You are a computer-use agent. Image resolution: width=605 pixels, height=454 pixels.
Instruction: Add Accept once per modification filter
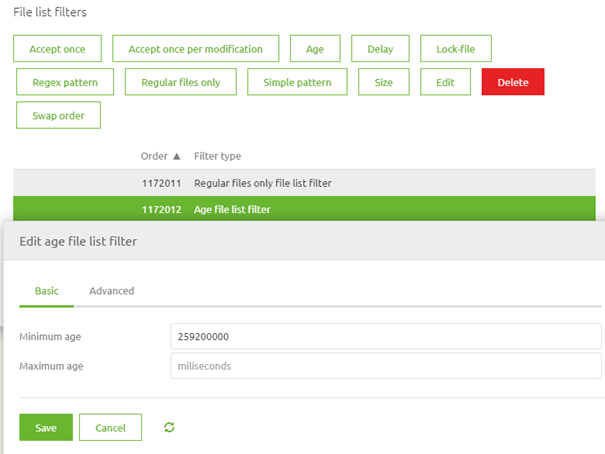point(196,49)
